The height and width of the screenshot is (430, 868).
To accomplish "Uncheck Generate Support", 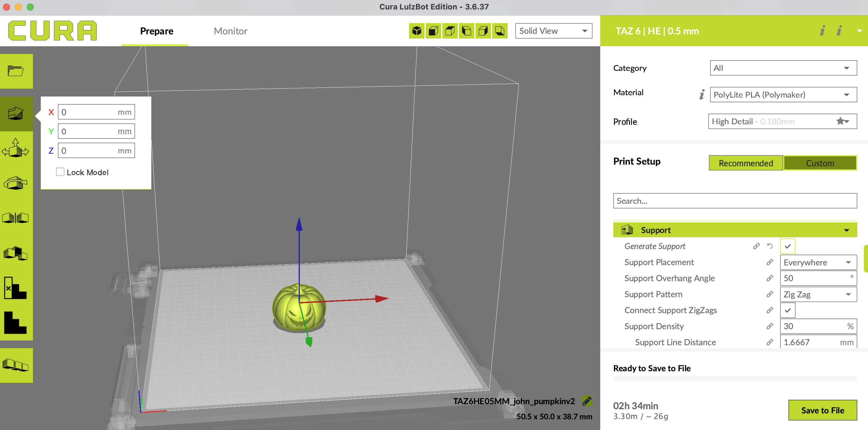I will click(788, 246).
